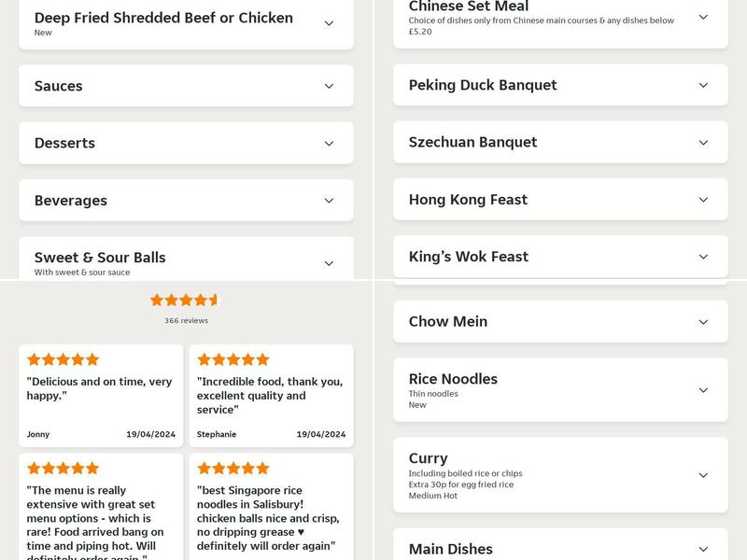The width and height of the screenshot is (747, 560).
Task: Open the Main Dishes category
Action: [x=560, y=547]
